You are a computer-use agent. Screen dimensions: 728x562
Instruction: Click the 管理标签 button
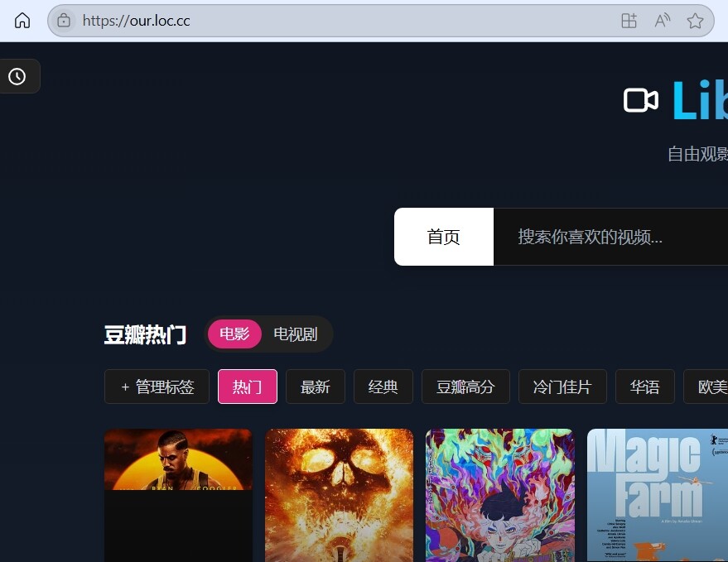point(157,387)
